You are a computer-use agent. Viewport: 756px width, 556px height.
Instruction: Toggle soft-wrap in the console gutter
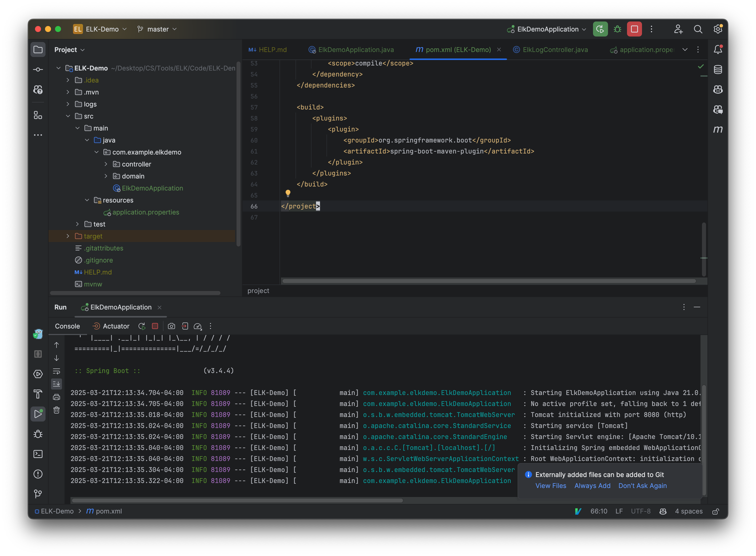56,371
